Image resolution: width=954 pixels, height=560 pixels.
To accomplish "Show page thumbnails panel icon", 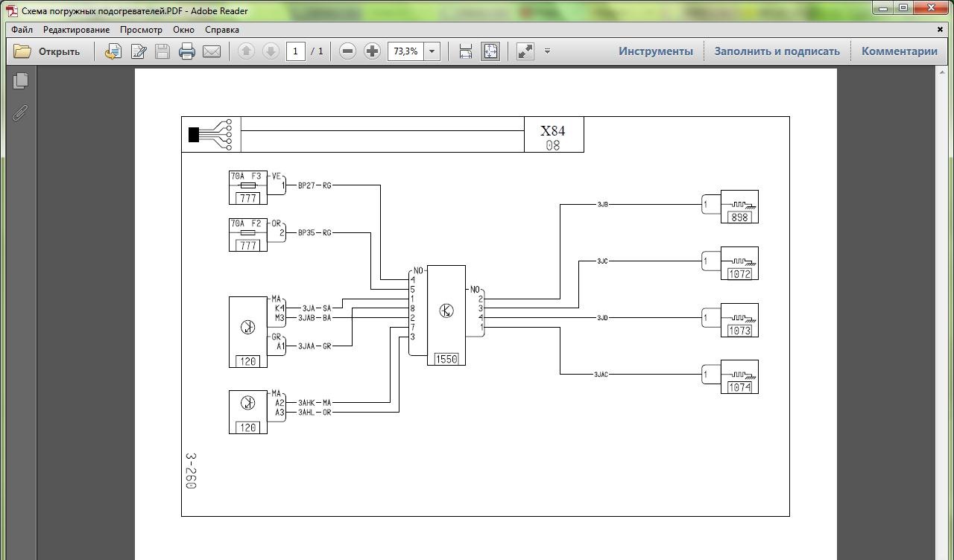I will (x=20, y=80).
